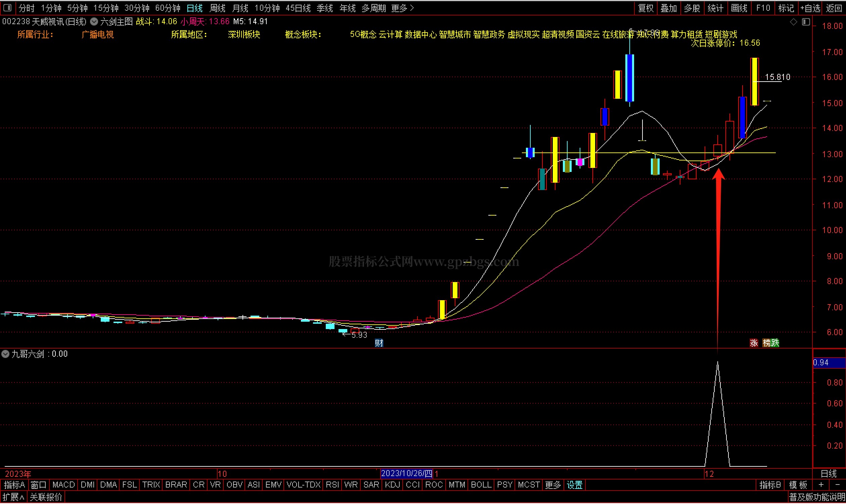
Task: Toggle 复权 price adjustment
Action: tap(645, 8)
